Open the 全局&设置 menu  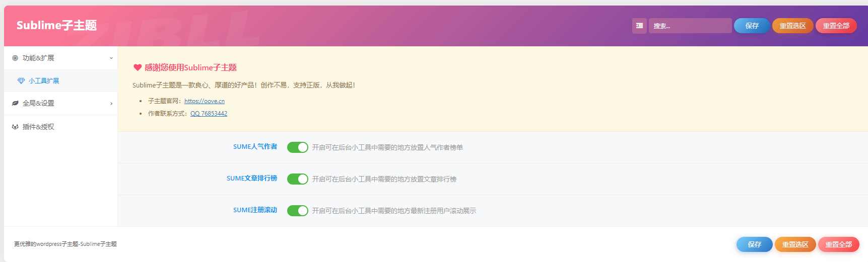(60, 103)
